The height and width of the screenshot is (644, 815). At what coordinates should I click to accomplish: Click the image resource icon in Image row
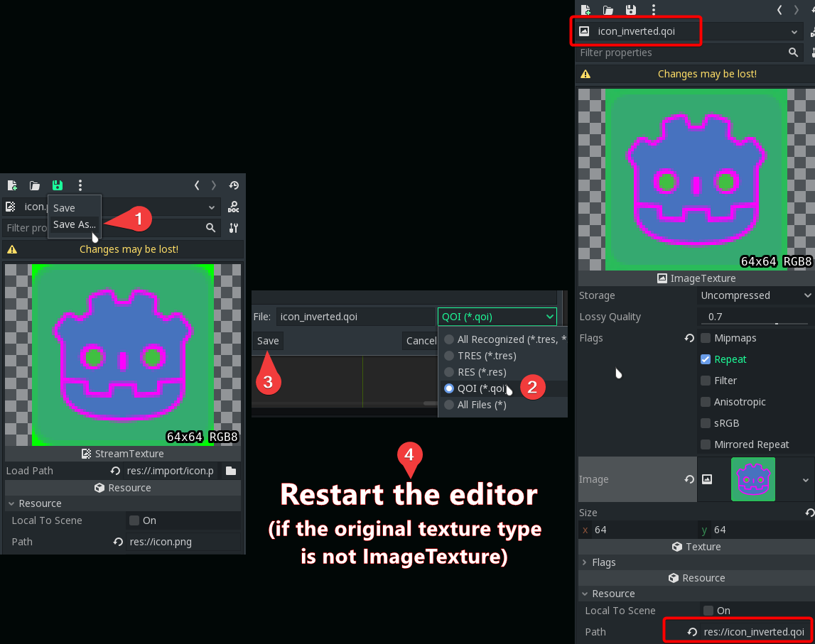pyautogui.click(x=707, y=479)
